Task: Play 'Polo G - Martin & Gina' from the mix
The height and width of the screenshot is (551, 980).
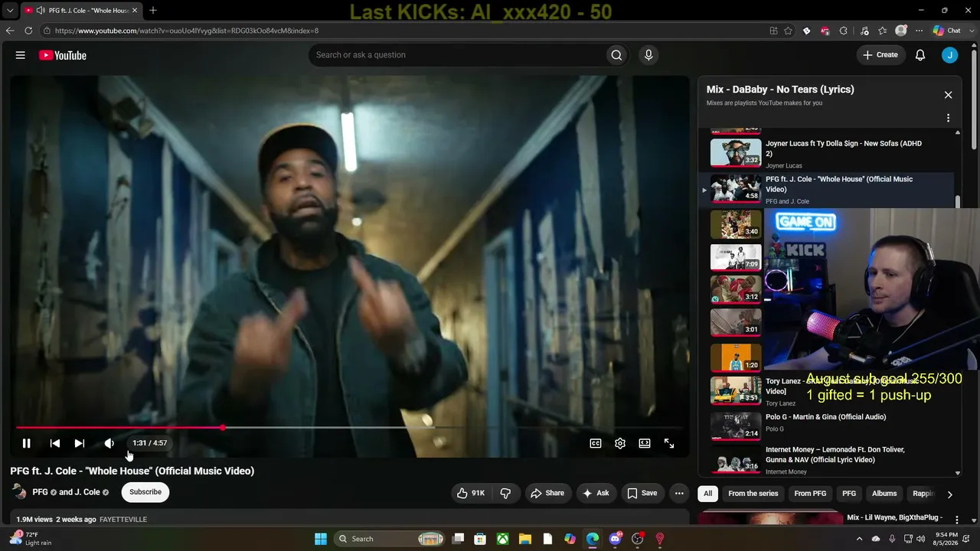Action: 828,426
